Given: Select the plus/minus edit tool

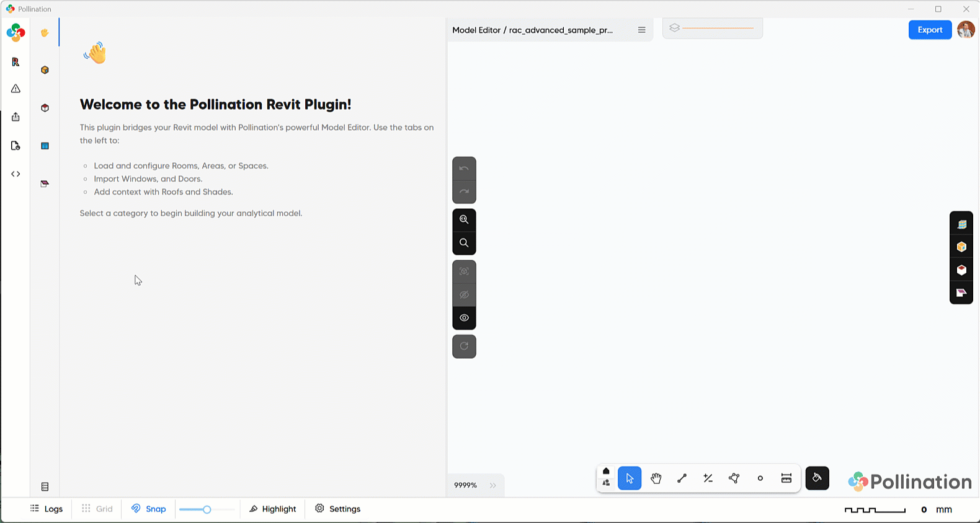Looking at the screenshot, I should 708,478.
